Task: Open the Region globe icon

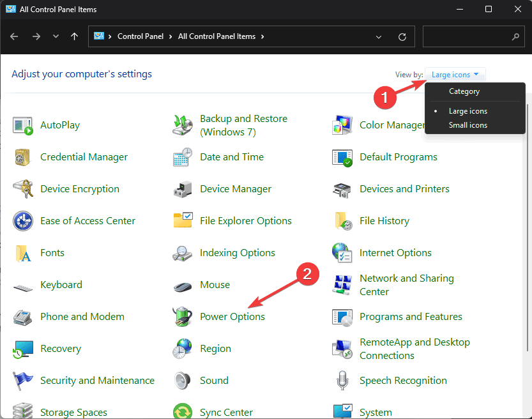Action: (x=183, y=349)
